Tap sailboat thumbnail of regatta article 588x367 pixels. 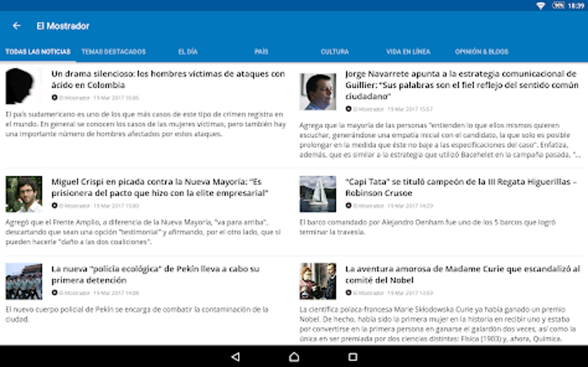coord(318,194)
